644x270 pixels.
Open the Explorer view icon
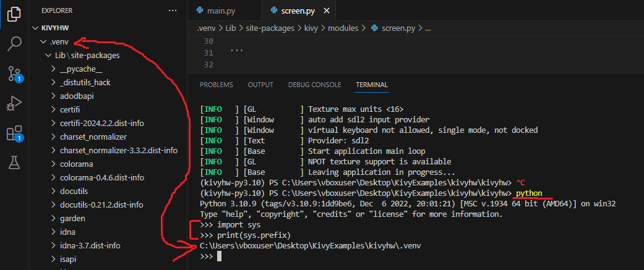pyautogui.click(x=14, y=14)
